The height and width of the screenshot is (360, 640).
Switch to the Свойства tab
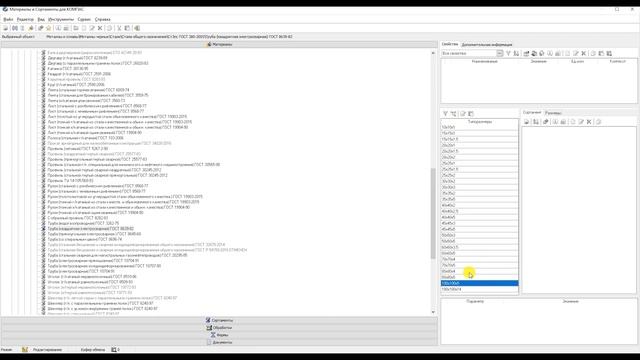[x=449, y=44]
